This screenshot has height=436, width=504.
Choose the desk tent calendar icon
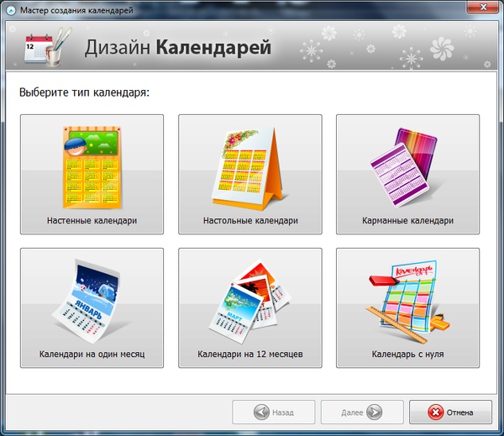249,166
